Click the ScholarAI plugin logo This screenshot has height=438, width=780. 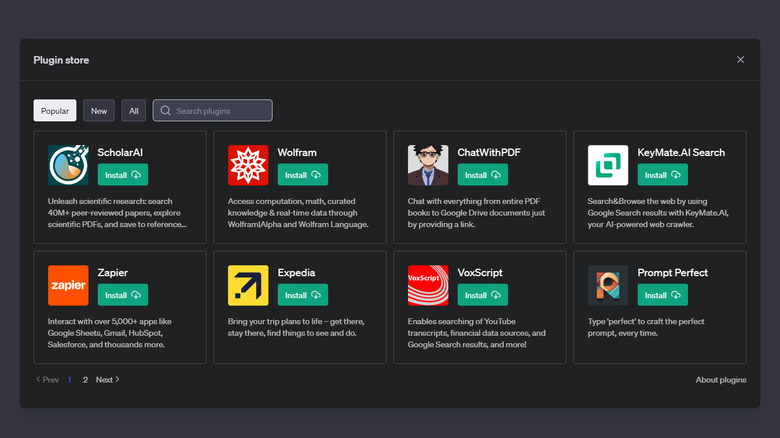pyautogui.click(x=68, y=165)
